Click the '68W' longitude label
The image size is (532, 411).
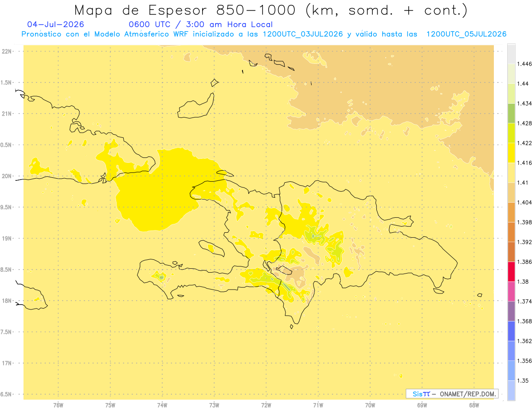(x=474, y=405)
